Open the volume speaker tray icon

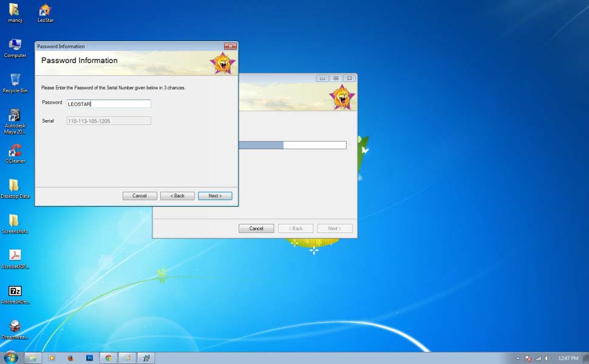pos(547,359)
